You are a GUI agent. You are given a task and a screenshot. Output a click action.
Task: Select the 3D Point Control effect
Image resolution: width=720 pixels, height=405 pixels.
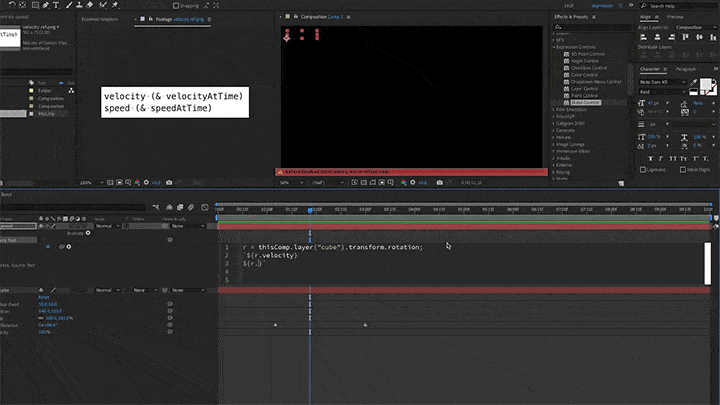587,54
